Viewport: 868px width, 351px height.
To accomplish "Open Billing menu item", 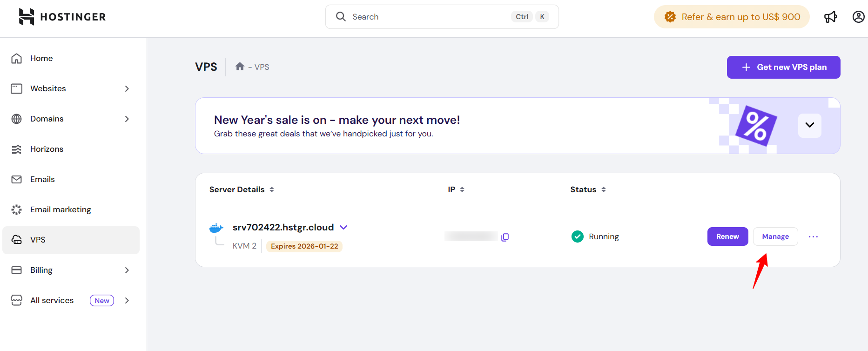I will 71,270.
